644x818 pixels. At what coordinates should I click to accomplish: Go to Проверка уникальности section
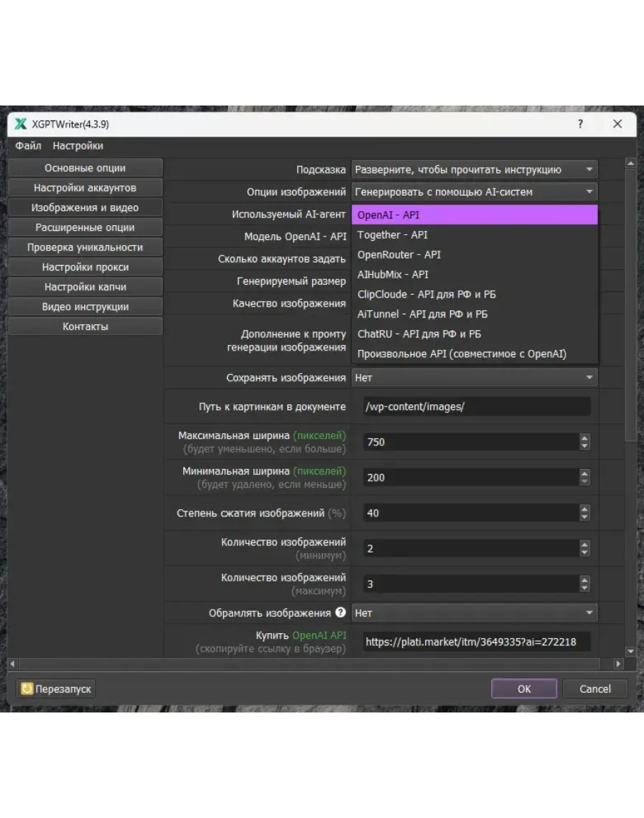pos(86,247)
